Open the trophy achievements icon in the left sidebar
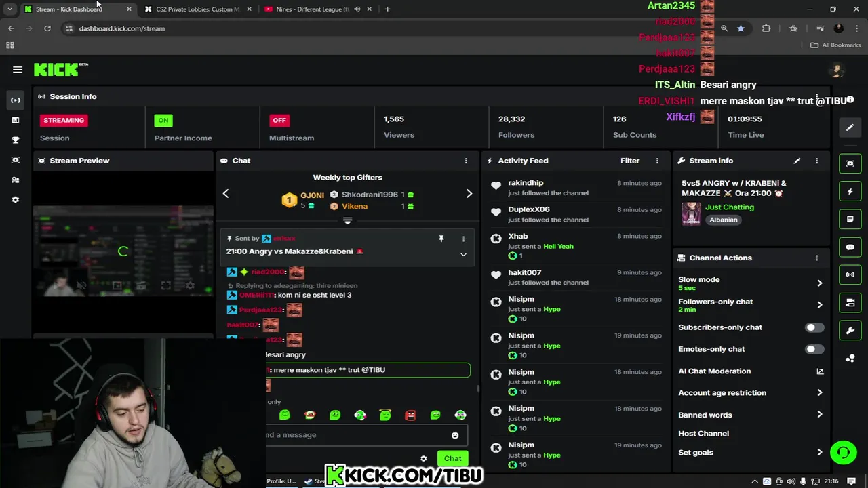This screenshot has width=868, height=488. [x=16, y=140]
